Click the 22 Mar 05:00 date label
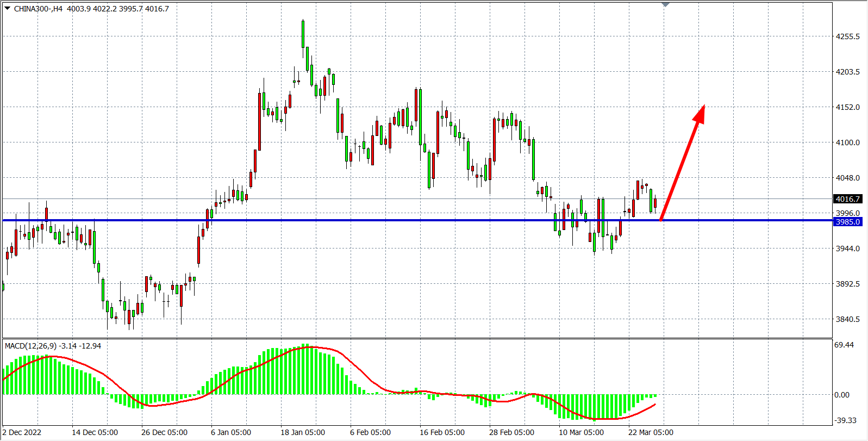868x441 pixels. [x=651, y=432]
